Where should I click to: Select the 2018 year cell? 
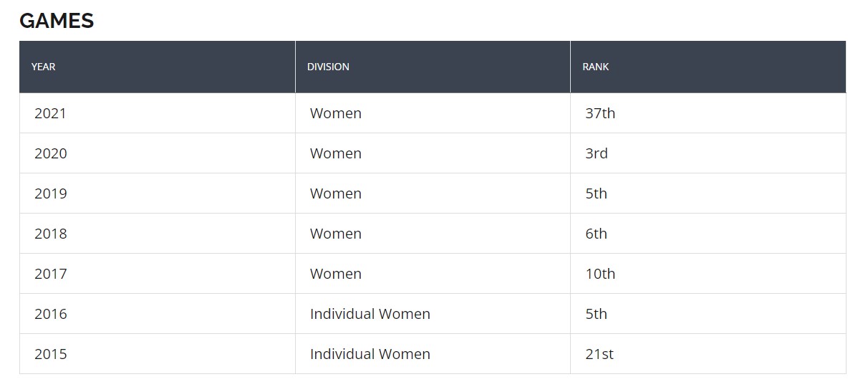pos(51,234)
